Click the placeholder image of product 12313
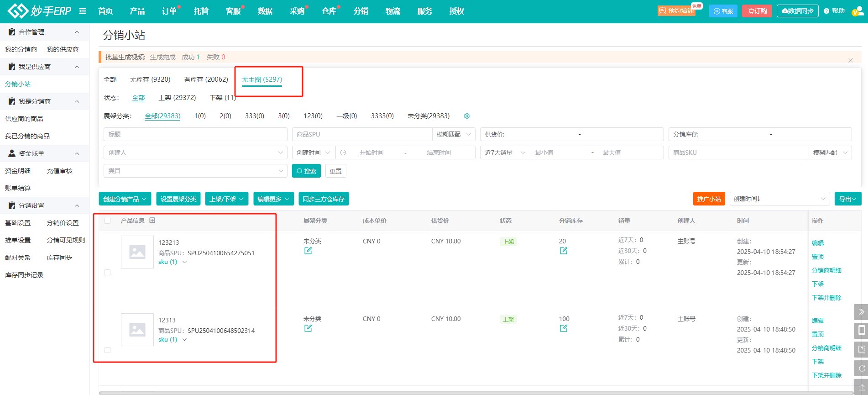The height and width of the screenshot is (395, 868). [137, 330]
